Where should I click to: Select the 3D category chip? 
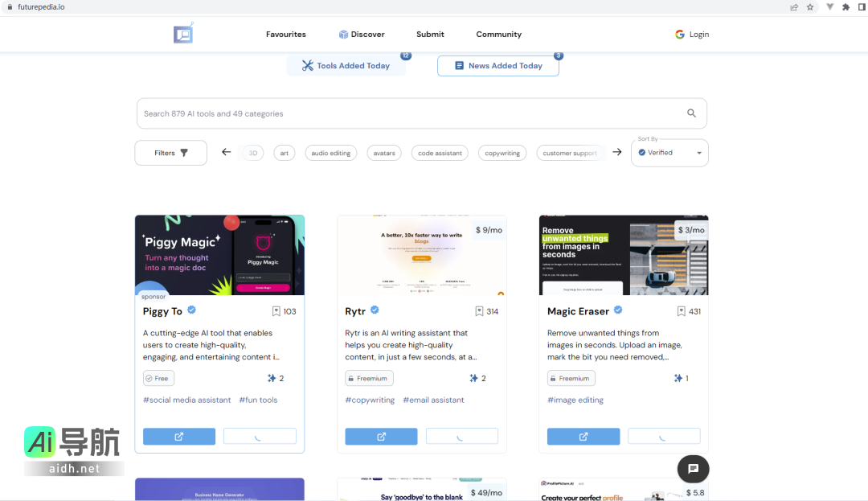click(253, 153)
